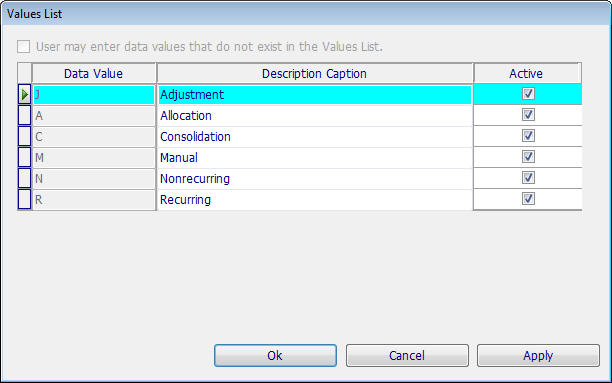The image size is (612, 383).
Task: Toggle Active checkbox for Adjustment
Action: [x=528, y=94]
